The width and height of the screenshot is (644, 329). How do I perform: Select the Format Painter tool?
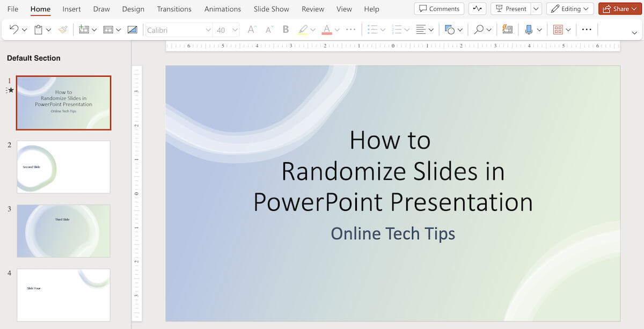point(63,30)
